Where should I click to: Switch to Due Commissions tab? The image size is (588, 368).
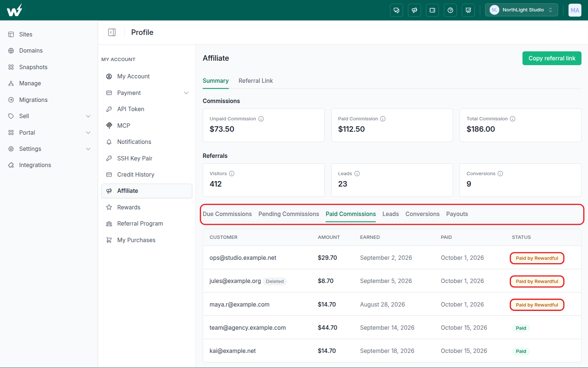pos(227,214)
